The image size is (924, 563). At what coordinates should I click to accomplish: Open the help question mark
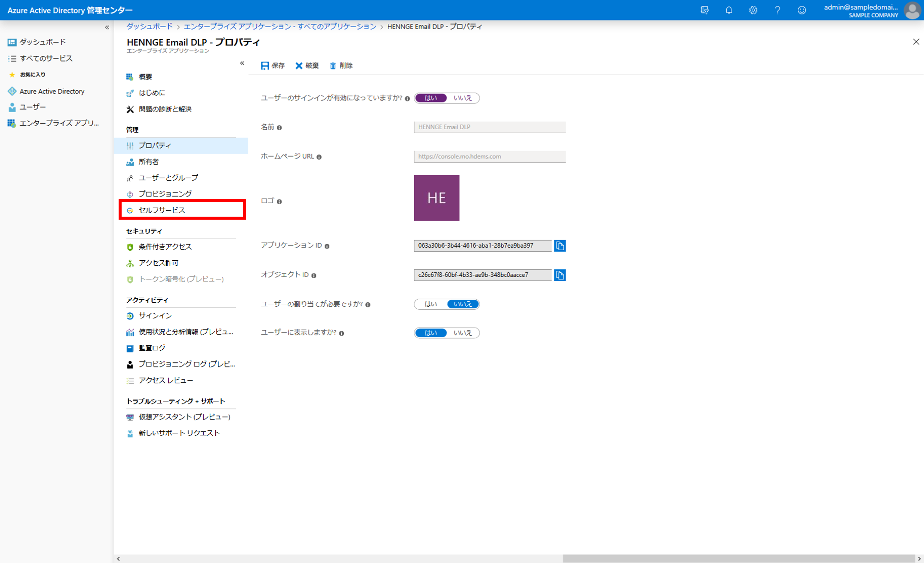pos(777,10)
